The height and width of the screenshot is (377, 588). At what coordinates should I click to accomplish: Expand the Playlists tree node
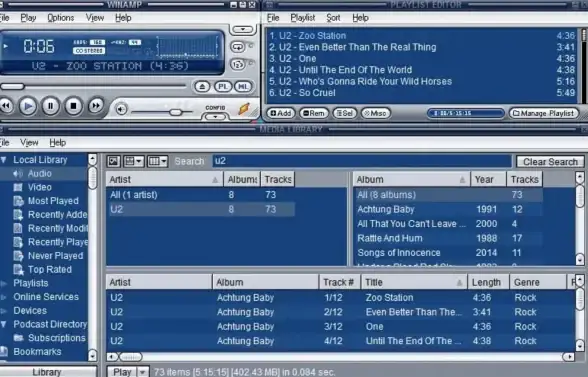click(x=4, y=284)
